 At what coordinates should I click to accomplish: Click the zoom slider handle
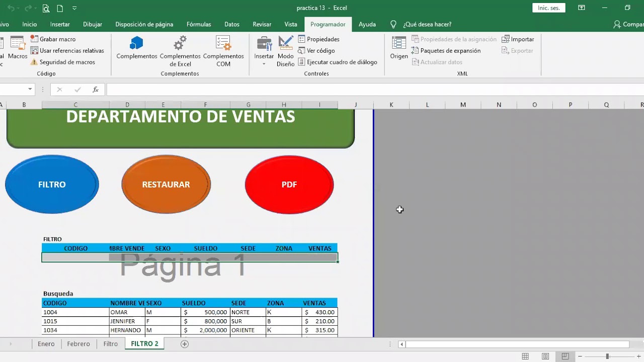tap(607, 356)
